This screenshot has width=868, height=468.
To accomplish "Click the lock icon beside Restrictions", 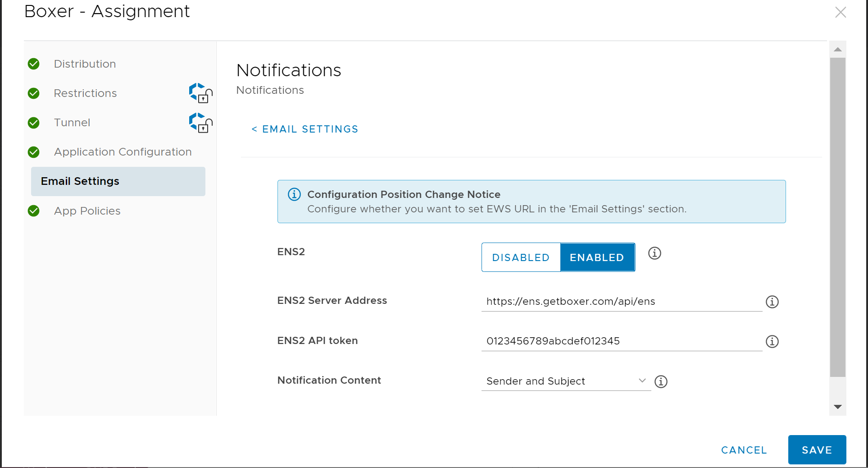I will [x=200, y=93].
